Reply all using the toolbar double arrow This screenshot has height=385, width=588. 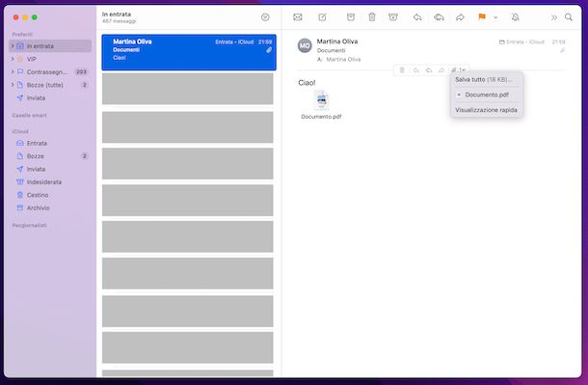(x=439, y=17)
